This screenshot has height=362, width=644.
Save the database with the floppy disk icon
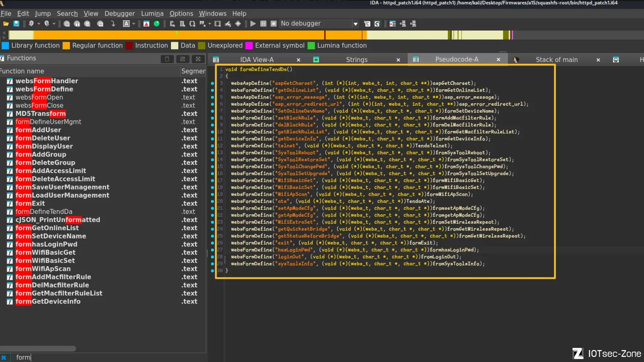pos(16,24)
